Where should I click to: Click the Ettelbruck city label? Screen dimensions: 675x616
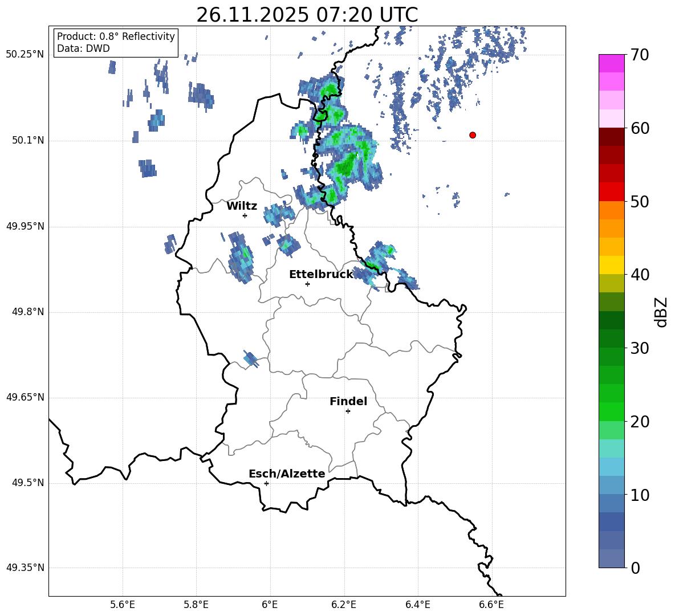pyautogui.click(x=321, y=275)
